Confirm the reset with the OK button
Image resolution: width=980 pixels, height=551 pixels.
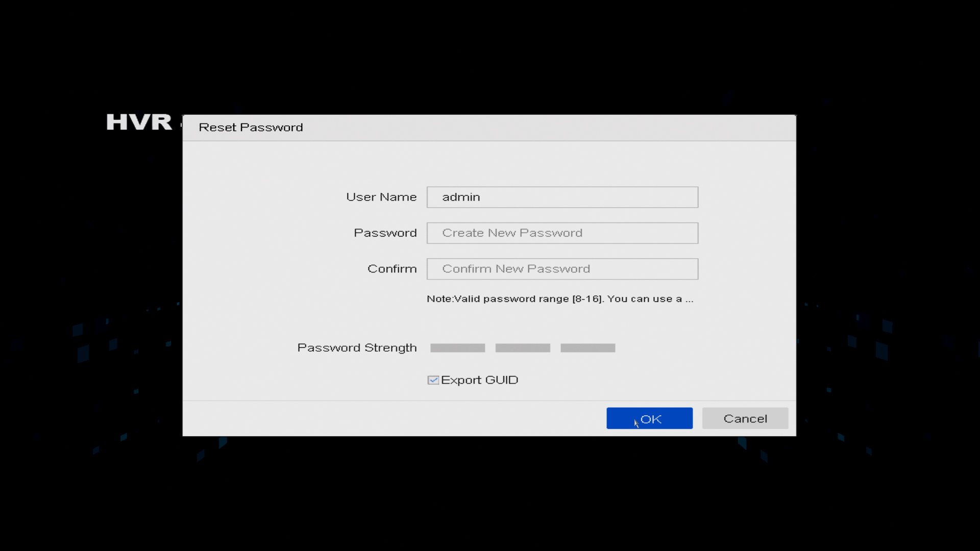click(649, 418)
